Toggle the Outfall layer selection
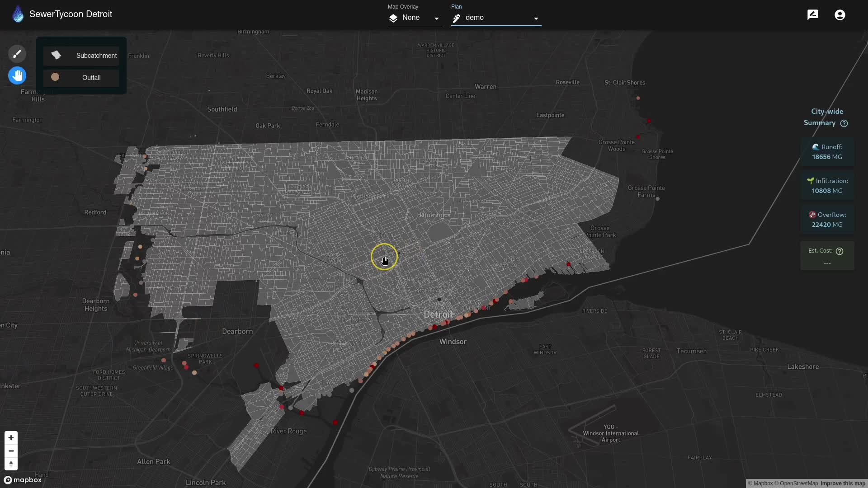The image size is (868, 488). (82, 78)
